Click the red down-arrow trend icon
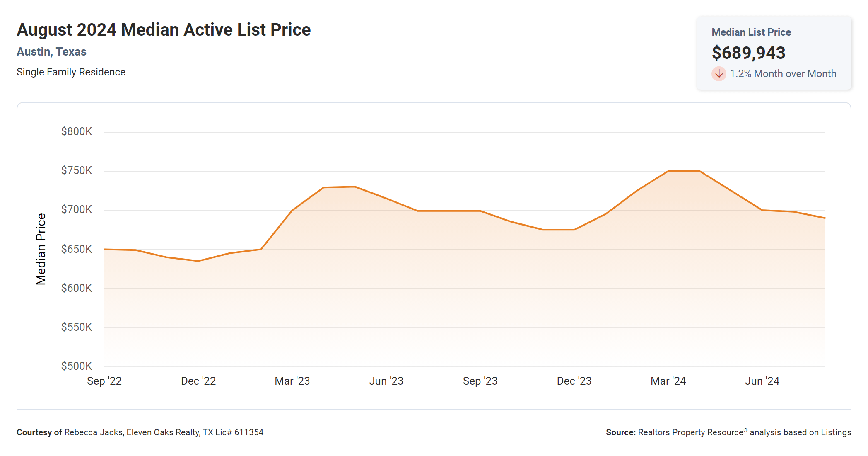 click(719, 74)
